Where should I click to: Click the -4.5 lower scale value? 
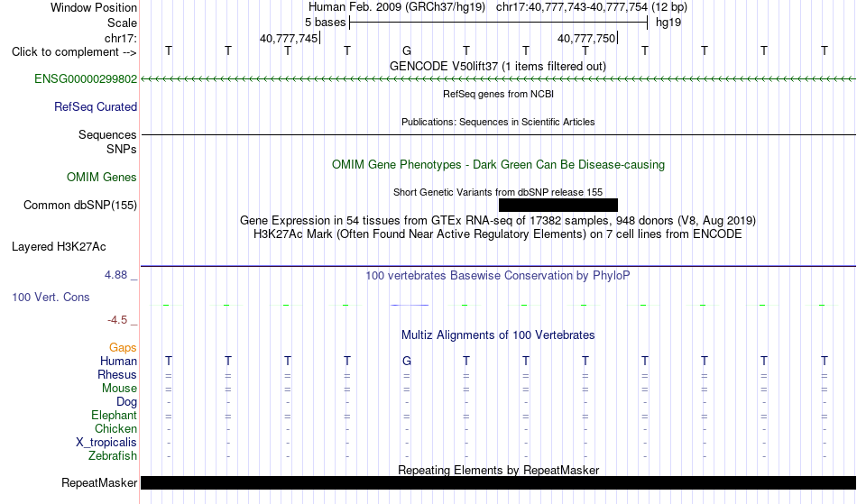117,319
